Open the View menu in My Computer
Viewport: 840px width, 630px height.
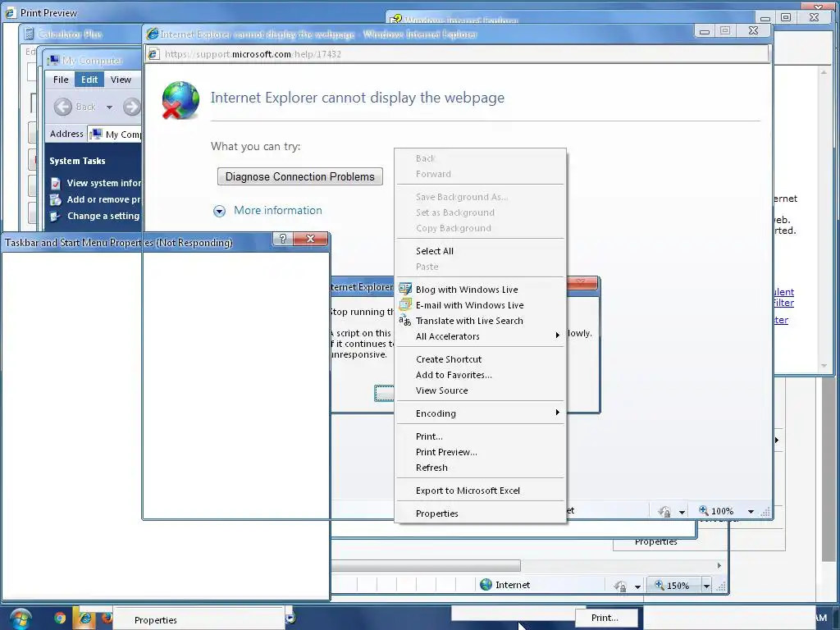tap(121, 80)
